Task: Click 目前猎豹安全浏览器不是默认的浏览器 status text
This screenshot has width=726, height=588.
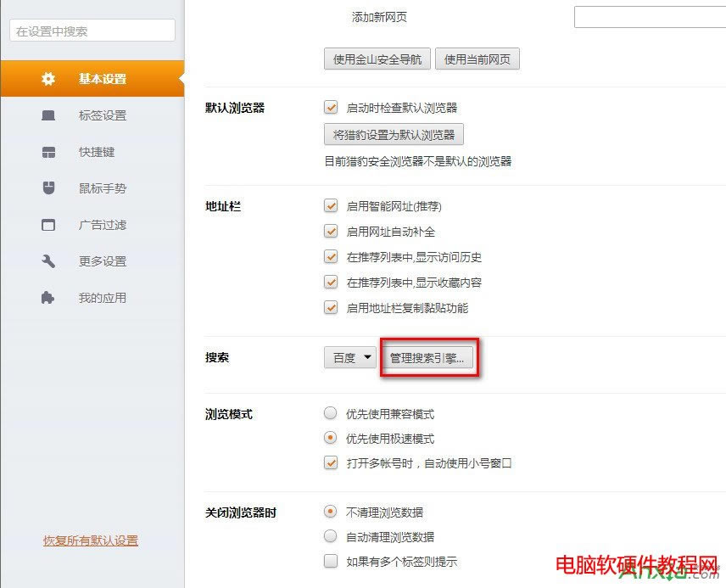Action: pos(417,161)
